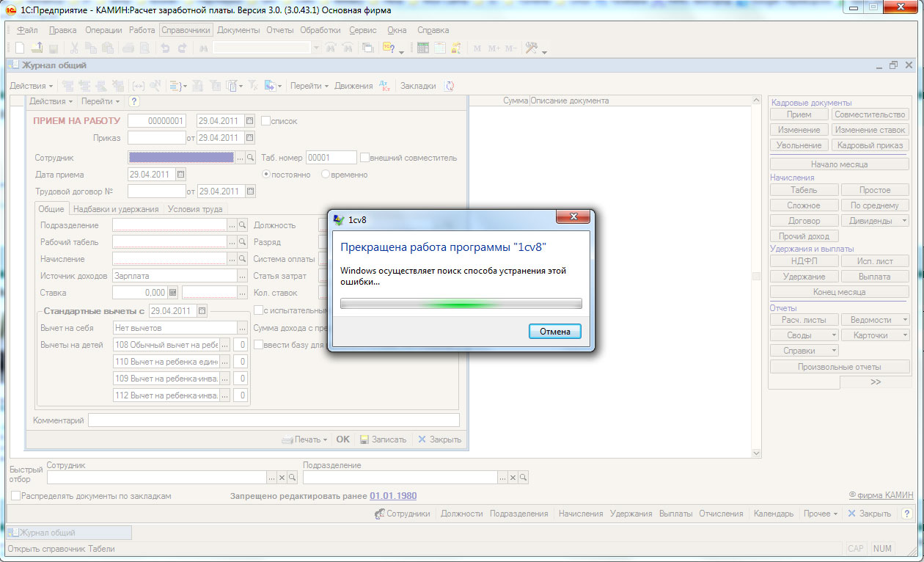This screenshot has width=924, height=562.
Task: Click the Закладки toolbar button
Action: pyautogui.click(x=418, y=86)
